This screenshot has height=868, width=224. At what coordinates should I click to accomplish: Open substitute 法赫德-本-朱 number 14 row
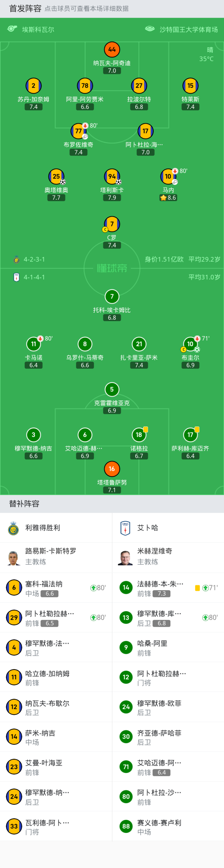pos(168,588)
